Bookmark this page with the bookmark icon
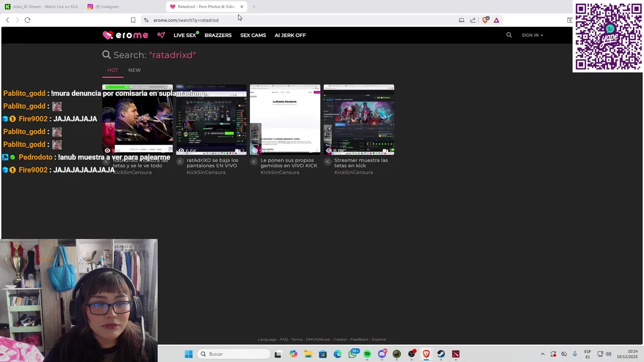 click(133, 20)
